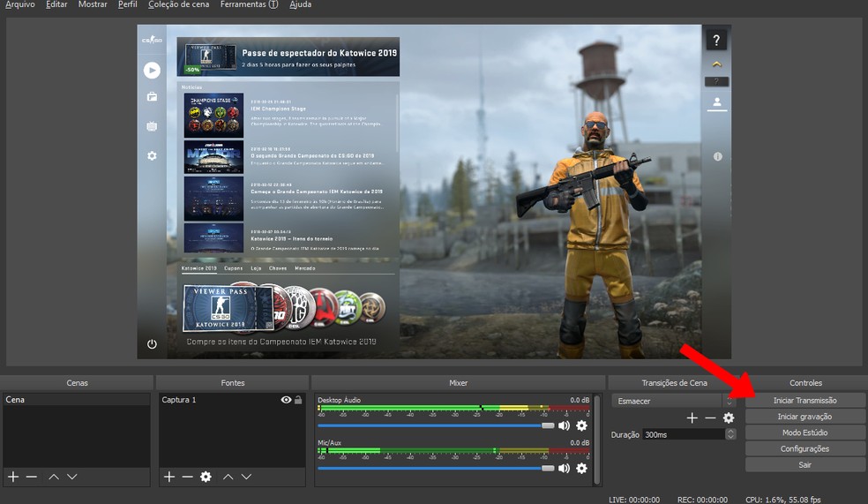The width and height of the screenshot is (868, 504).
Task: Click the LIVE: 00:00:00 status text
Action: [634, 500]
